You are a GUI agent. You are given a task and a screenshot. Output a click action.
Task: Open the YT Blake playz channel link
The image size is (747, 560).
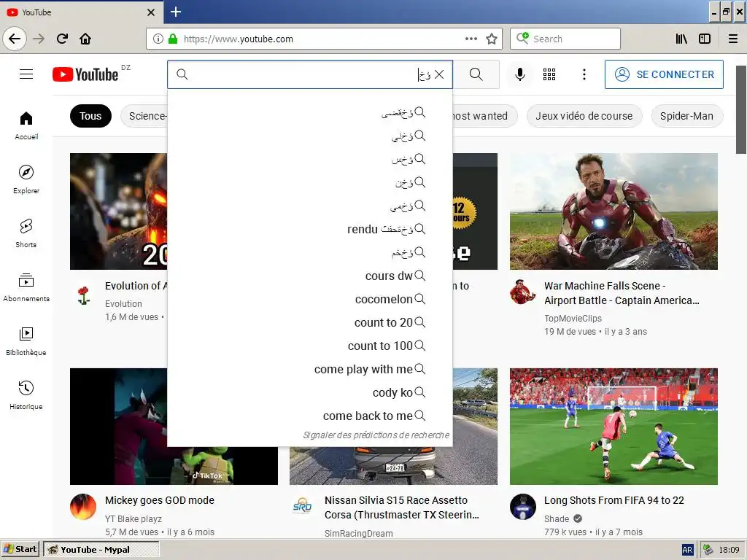pos(133,518)
